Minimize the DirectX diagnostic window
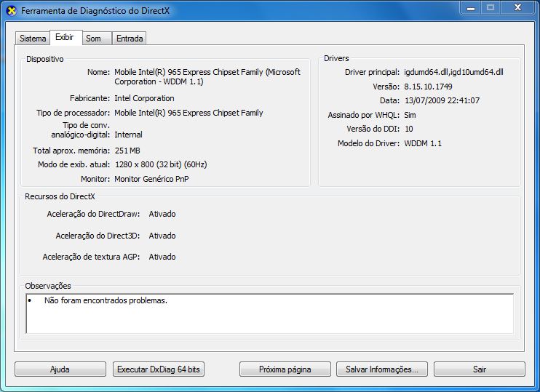Image resolution: width=540 pixels, height=392 pixels. [466, 8]
